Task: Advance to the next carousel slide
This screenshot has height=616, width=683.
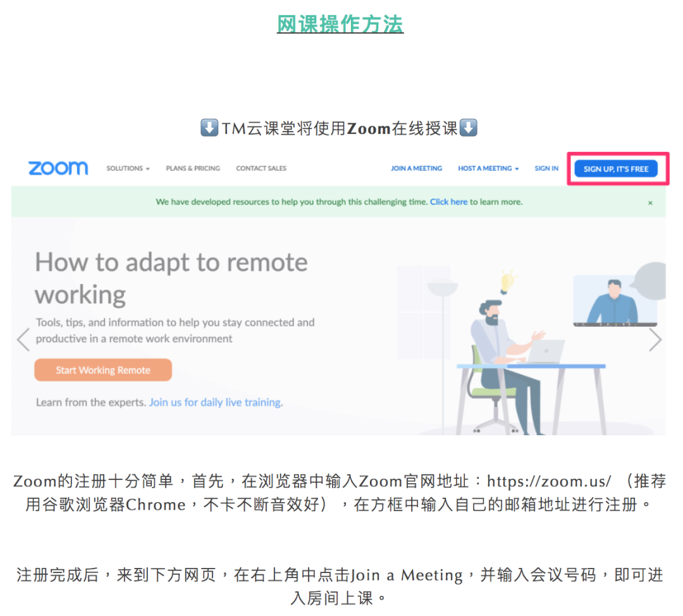Action: coord(655,340)
